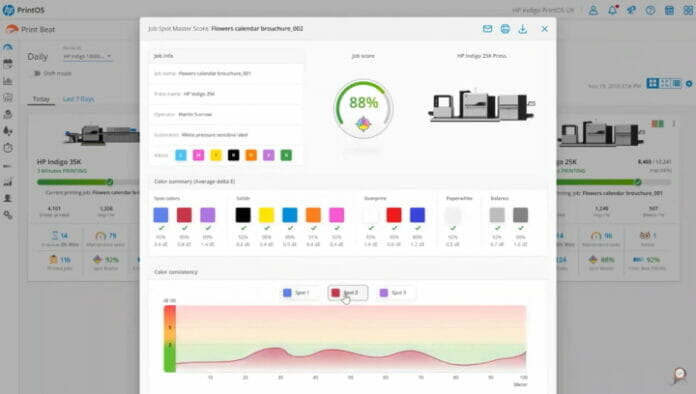Switch to list view layout
Viewport: 696px width, 394px height.
tap(676, 83)
